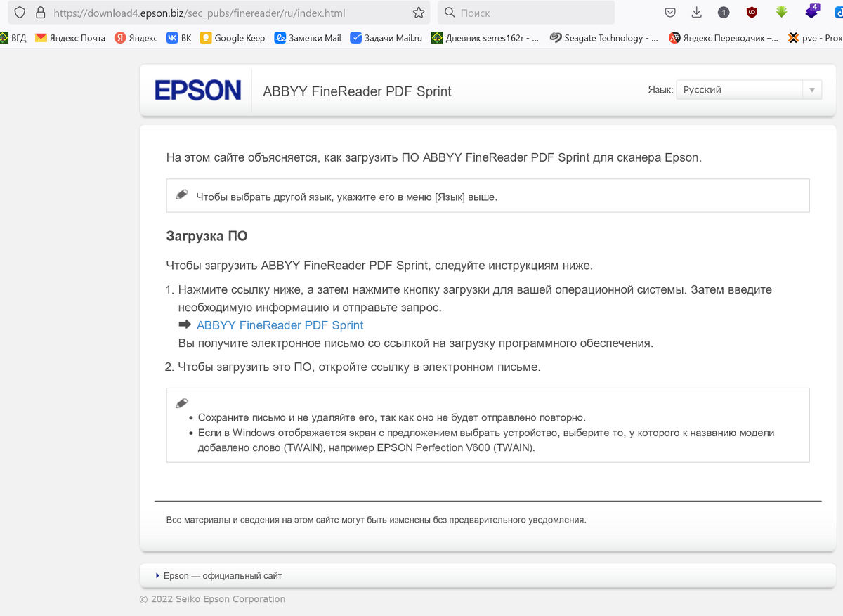Click the pencil note icon above Сохраните письмо
Viewport: 843px width, 616px height.
click(182, 403)
